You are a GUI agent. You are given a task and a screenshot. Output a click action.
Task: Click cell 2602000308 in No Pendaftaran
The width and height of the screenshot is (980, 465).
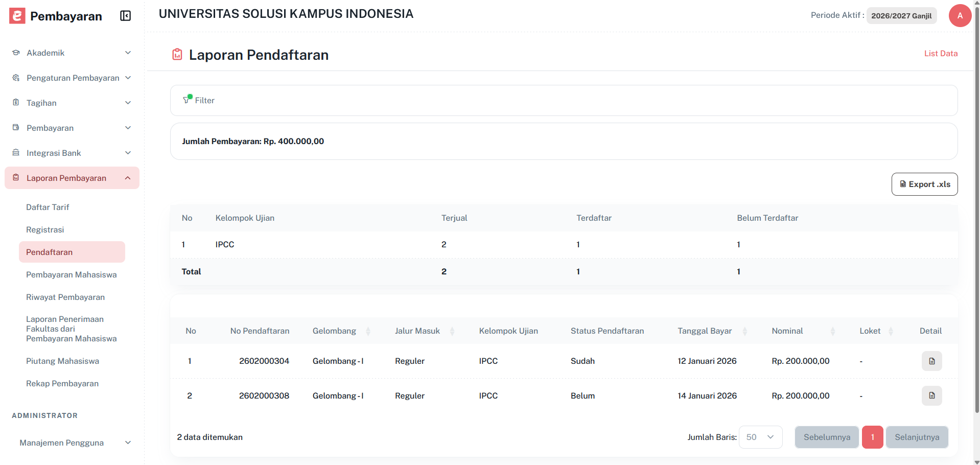pyautogui.click(x=264, y=396)
